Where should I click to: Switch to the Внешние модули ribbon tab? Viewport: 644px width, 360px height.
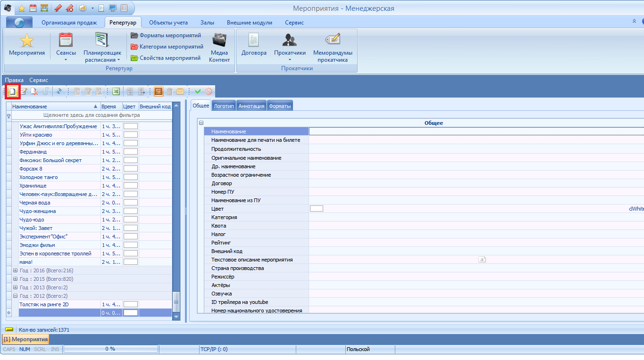click(x=249, y=23)
